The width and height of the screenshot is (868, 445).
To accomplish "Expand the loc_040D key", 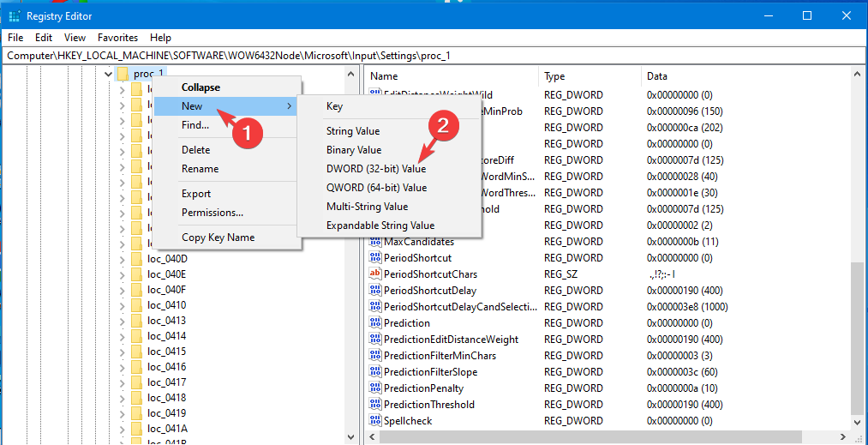I will pyautogui.click(x=123, y=259).
